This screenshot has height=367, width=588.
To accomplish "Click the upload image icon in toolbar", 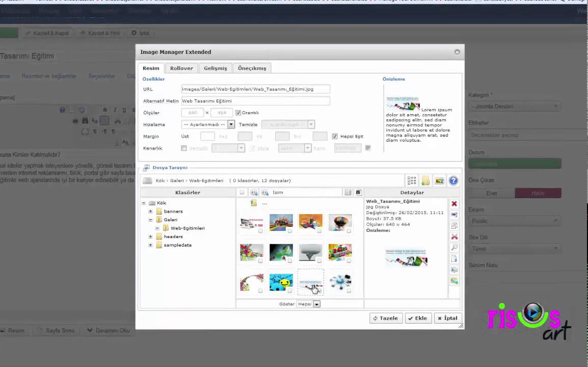I will point(440,180).
